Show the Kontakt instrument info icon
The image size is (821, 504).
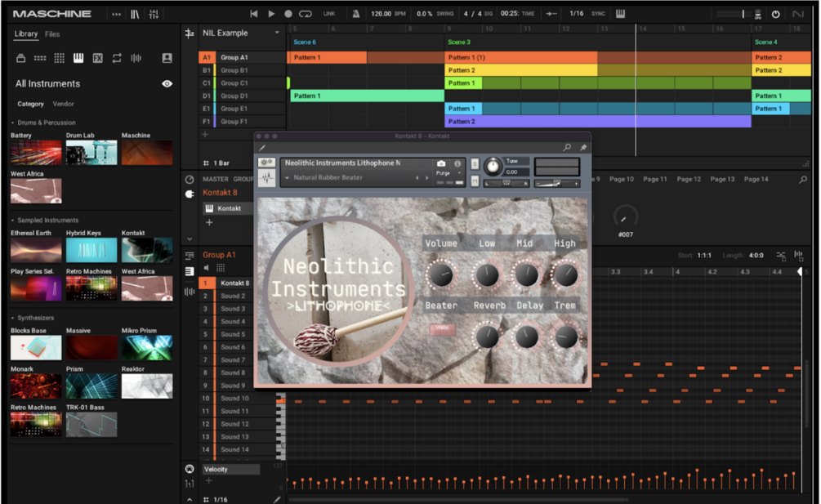pos(457,164)
